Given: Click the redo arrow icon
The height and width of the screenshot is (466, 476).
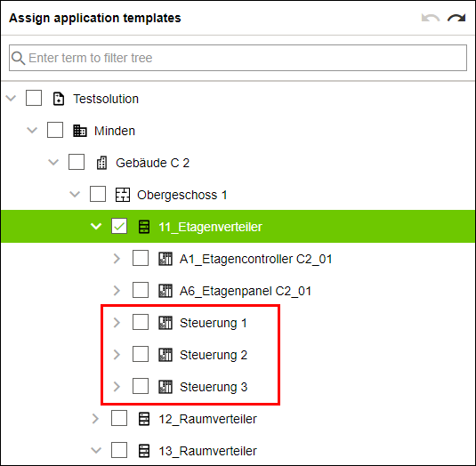Looking at the screenshot, I should [x=456, y=18].
